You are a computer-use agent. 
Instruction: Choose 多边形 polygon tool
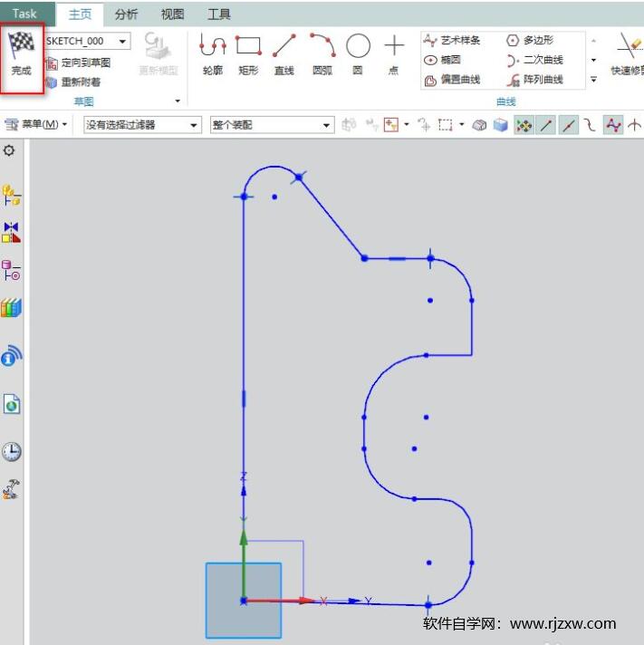(530, 40)
